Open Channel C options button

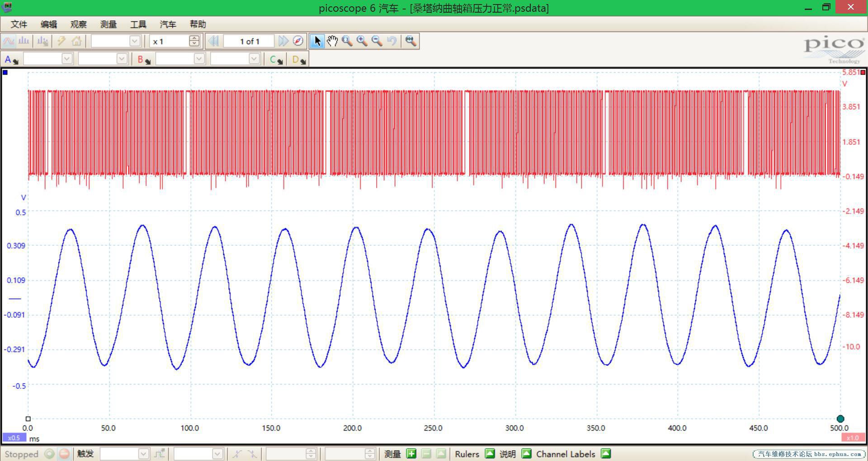click(276, 59)
